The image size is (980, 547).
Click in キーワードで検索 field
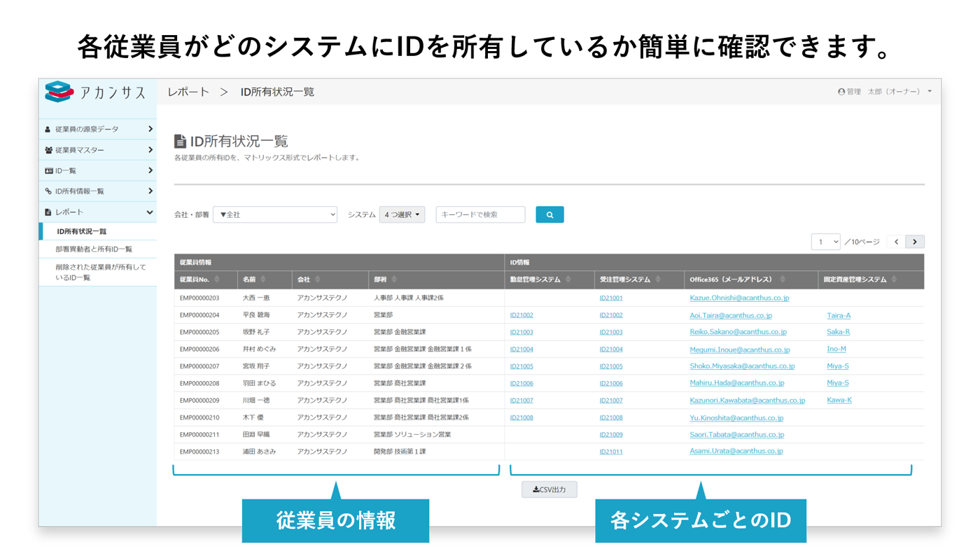[480, 214]
